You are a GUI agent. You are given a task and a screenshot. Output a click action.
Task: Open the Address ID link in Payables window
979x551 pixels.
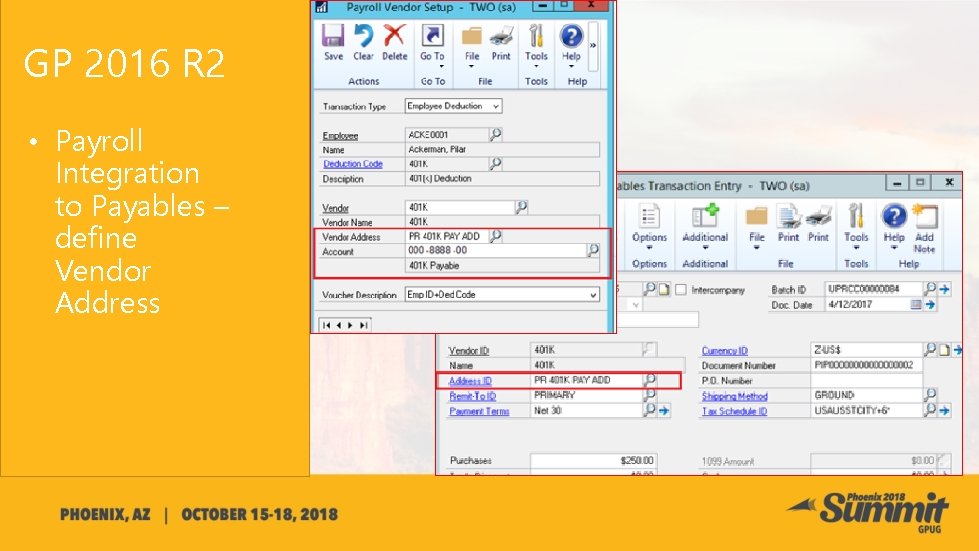(470, 381)
